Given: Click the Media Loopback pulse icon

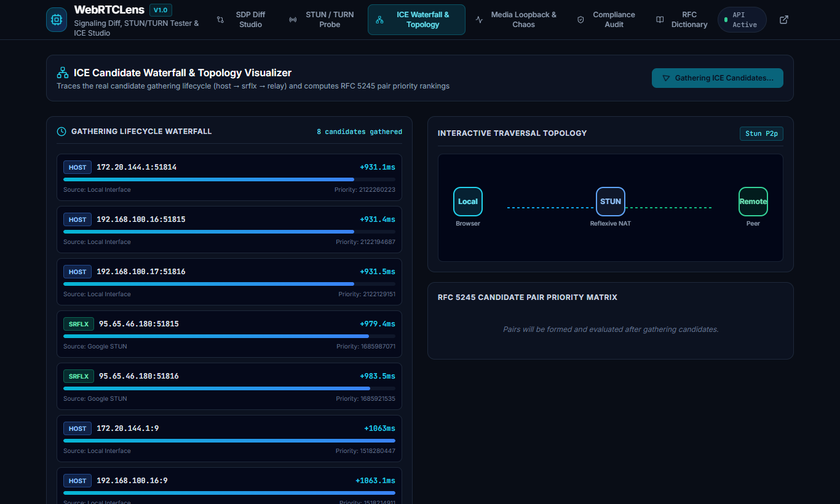Looking at the screenshot, I should (x=479, y=20).
